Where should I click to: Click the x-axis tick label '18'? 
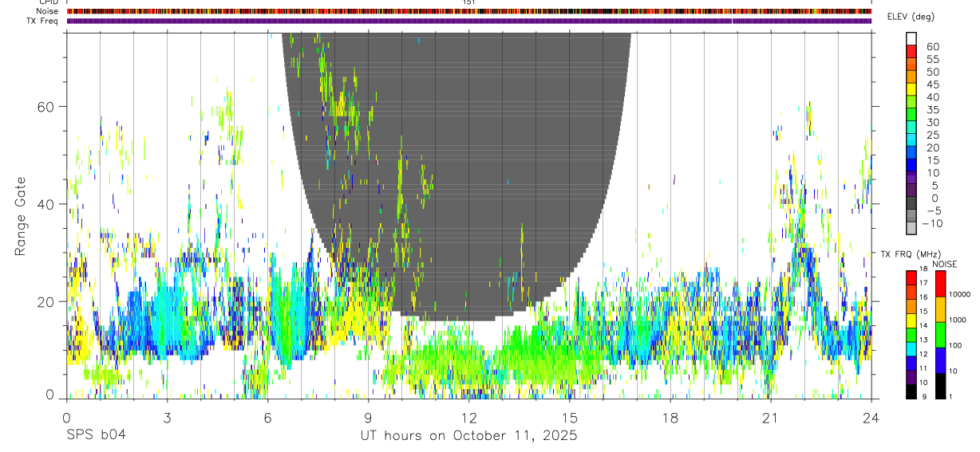tap(670, 417)
